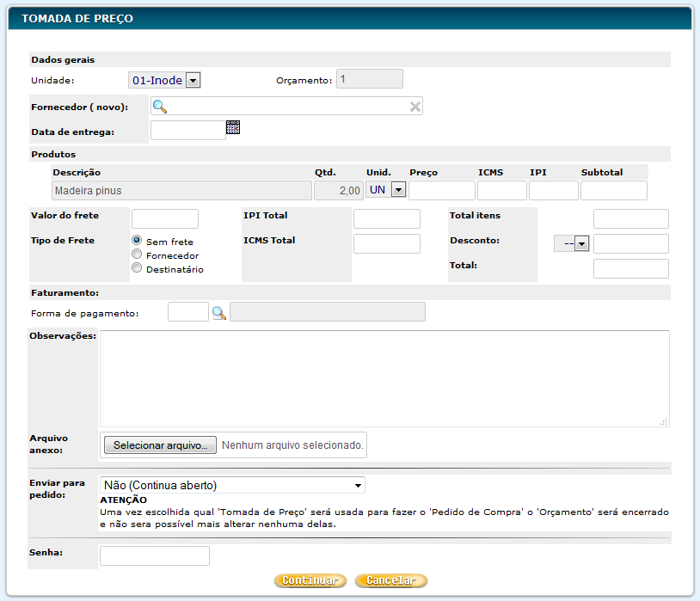Choose Fornecedor as freight type
Screen dimensions: 700x601
point(137,255)
